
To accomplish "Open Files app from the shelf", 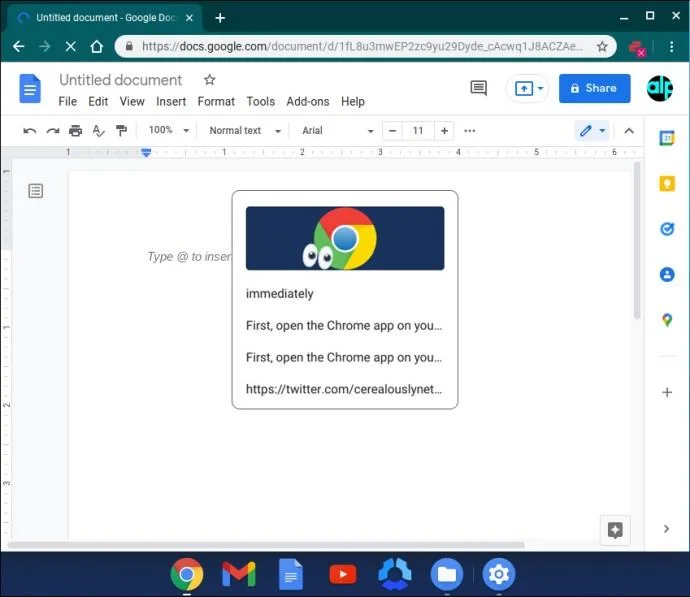I will coord(446,574).
